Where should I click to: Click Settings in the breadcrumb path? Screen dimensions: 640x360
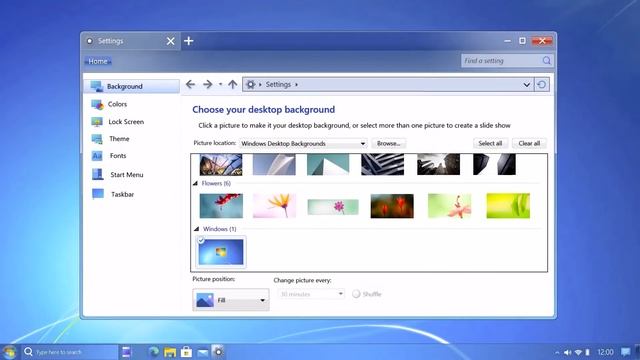point(278,84)
